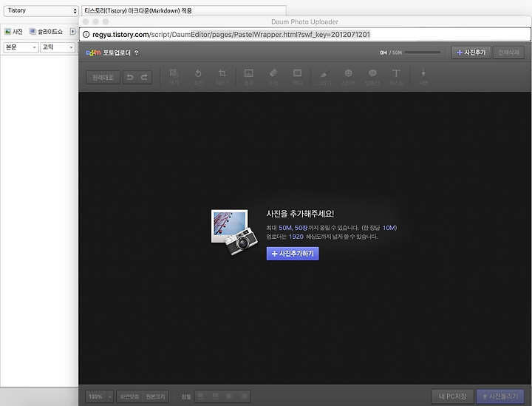Open the 서명 signature tool
Image resolution: width=532 pixels, height=406 pixels.
tap(423, 77)
